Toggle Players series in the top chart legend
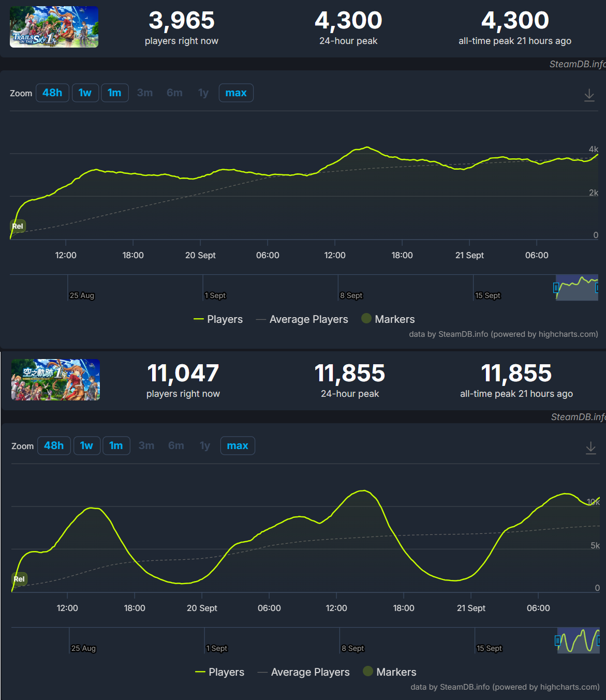 218,319
